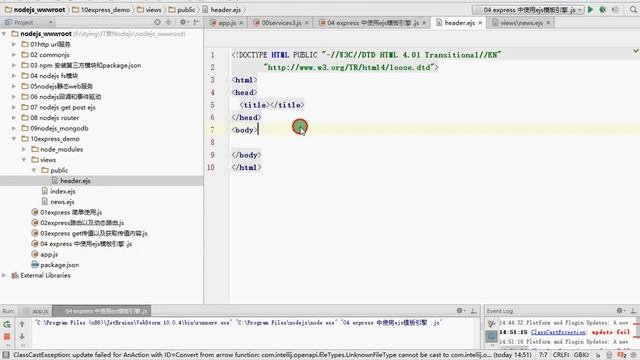Close the 00services3.js editor tab

click(307, 23)
